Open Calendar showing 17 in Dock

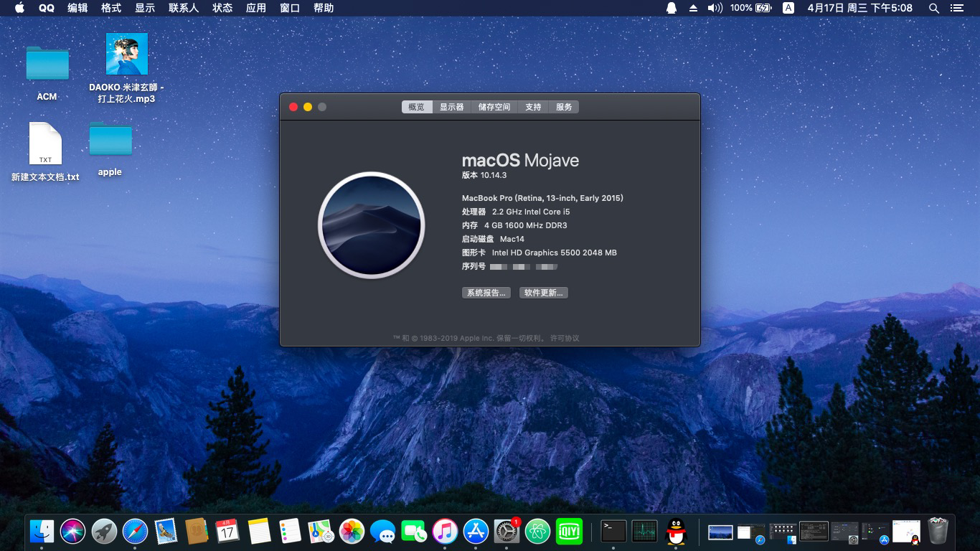[227, 532]
